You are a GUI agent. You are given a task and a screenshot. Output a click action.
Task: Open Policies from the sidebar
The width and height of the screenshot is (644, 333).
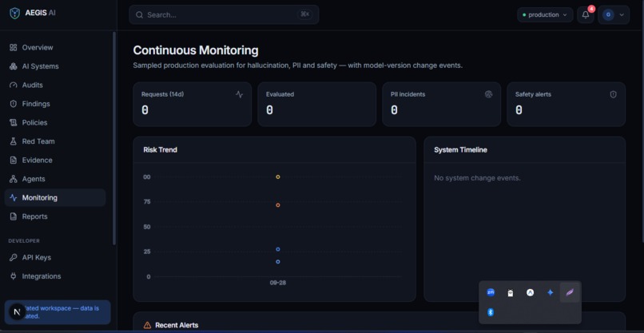pos(54,123)
